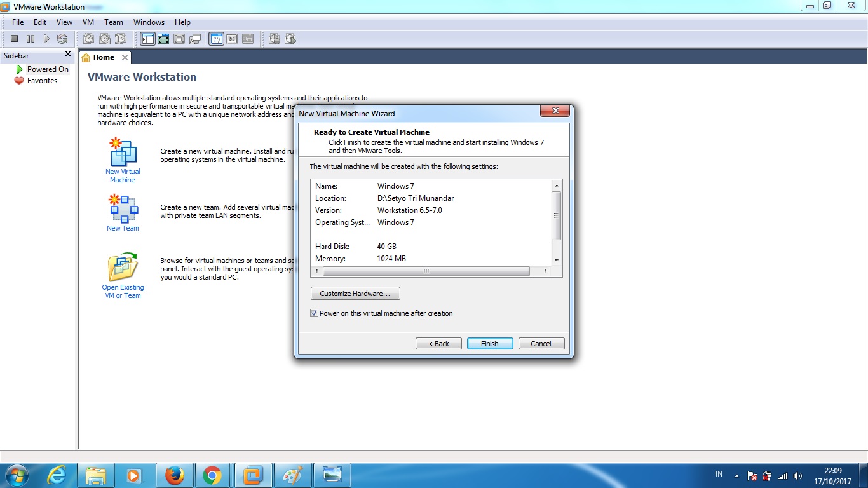Launch Firefox from the taskbar
Viewport: 868px width, 488px height.
(174, 475)
